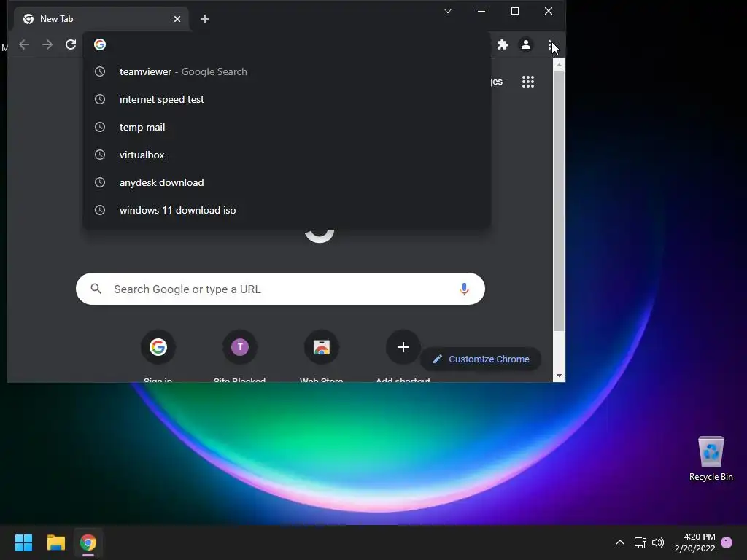Minimize the Chrome window

pos(481,11)
